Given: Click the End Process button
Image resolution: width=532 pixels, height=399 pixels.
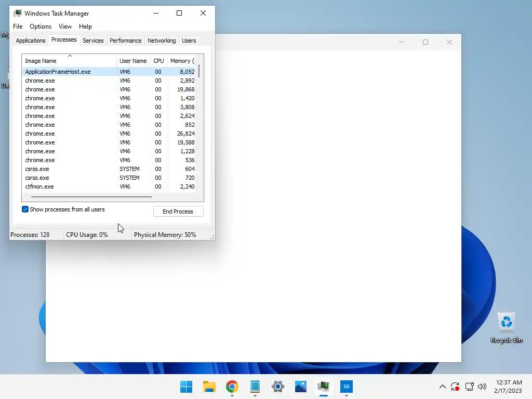Looking at the screenshot, I should pyautogui.click(x=178, y=211).
